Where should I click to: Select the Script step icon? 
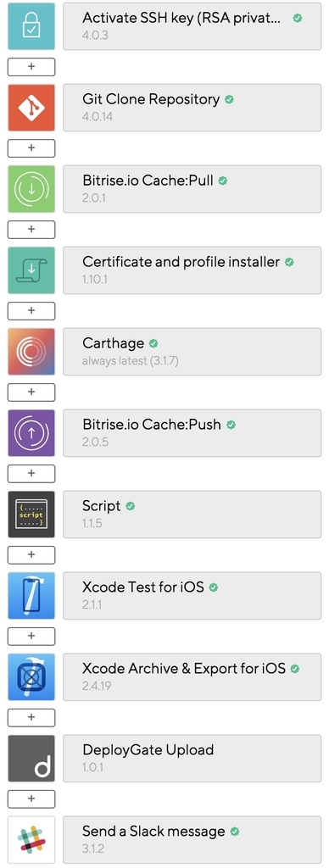[31, 515]
